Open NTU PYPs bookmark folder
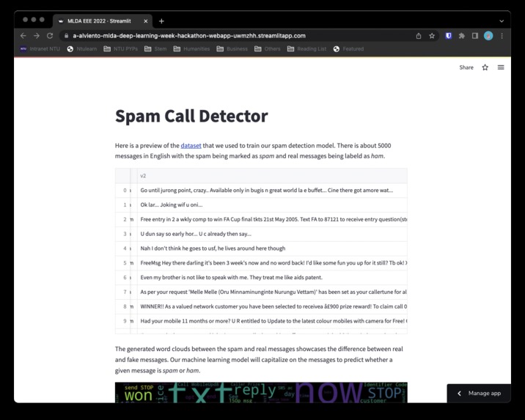The image size is (525, 420). pyautogui.click(x=121, y=49)
